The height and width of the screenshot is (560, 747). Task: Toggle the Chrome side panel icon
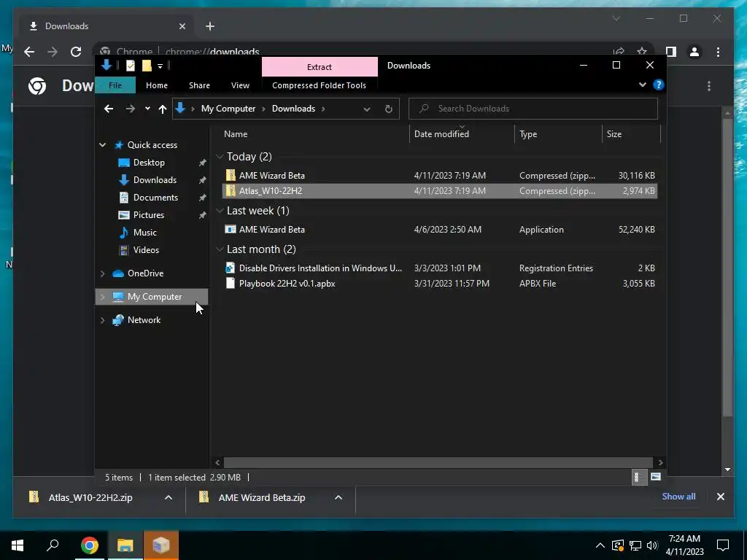671,52
